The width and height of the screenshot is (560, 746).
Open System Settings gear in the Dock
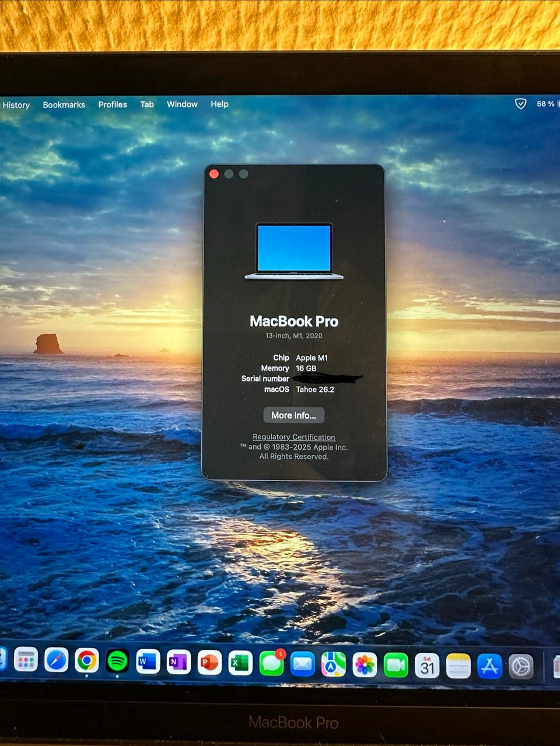coord(521,667)
